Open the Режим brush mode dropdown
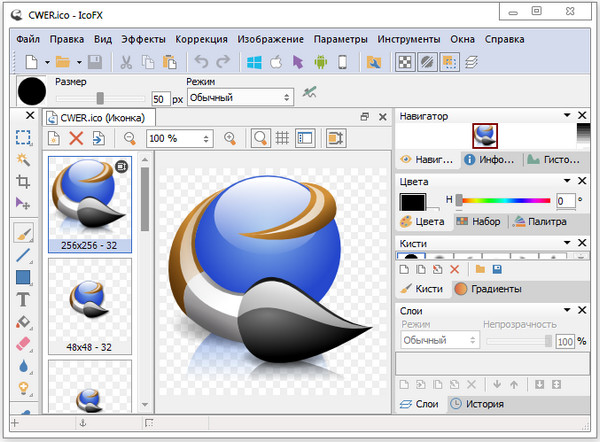Screen dimensions: 600x442 239,98
